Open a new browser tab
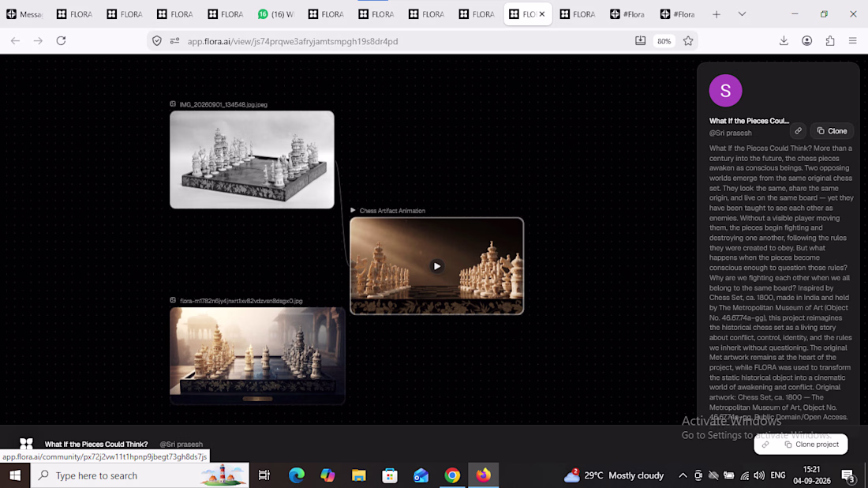The height and width of the screenshot is (488, 868). point(716,14)
